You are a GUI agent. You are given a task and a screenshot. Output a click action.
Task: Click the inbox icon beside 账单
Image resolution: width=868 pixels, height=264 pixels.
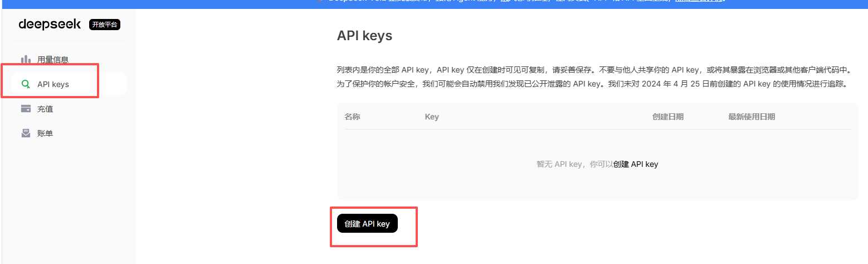(26, 133)
